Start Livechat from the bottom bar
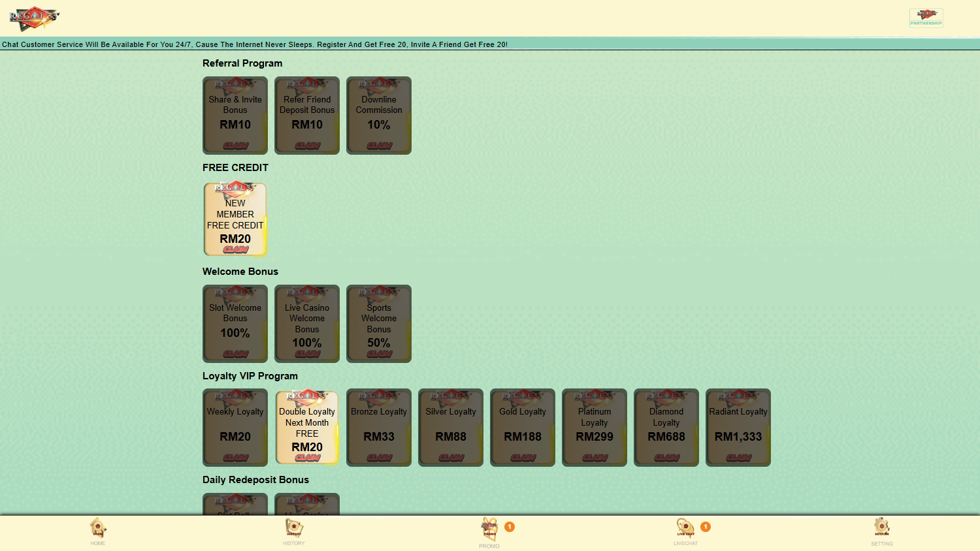This screenshot has width=980, height=551. tap(685, 530)
